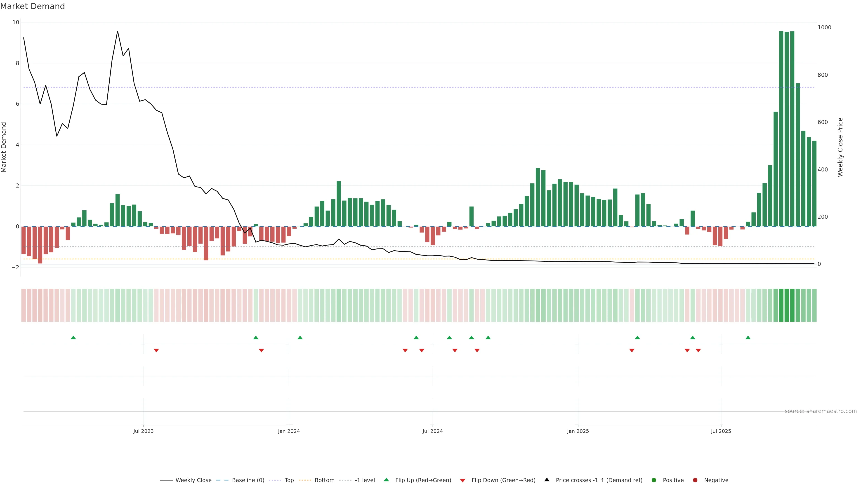Screen dimensions: 868x488
Task: Click the Jan 2025 x-axis label
Action: (578, 432)
